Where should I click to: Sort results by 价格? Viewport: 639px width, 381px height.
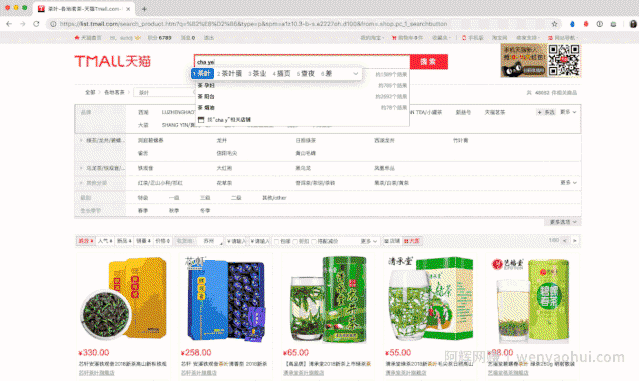[x=162, y=241]
